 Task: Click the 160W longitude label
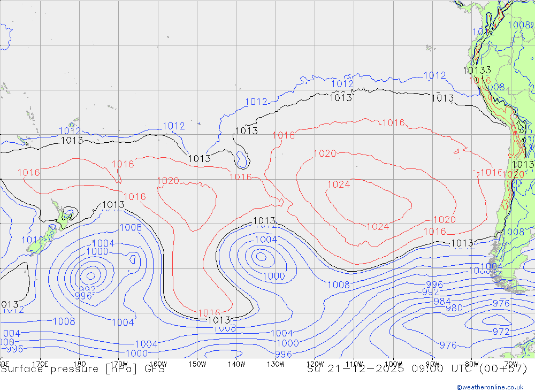pos(158,364)
